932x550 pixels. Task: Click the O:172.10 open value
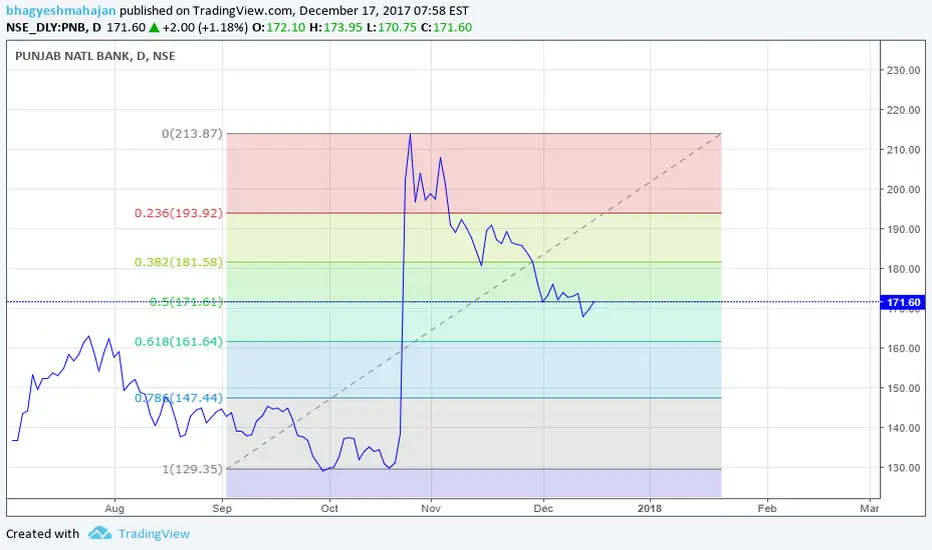click(x=279, y=27)
